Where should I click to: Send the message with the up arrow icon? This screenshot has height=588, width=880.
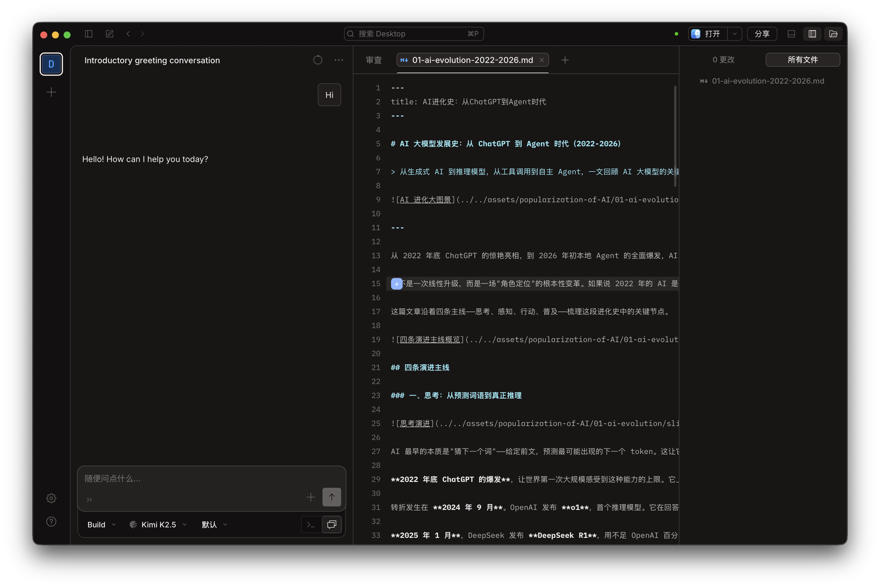pos(331,497)
